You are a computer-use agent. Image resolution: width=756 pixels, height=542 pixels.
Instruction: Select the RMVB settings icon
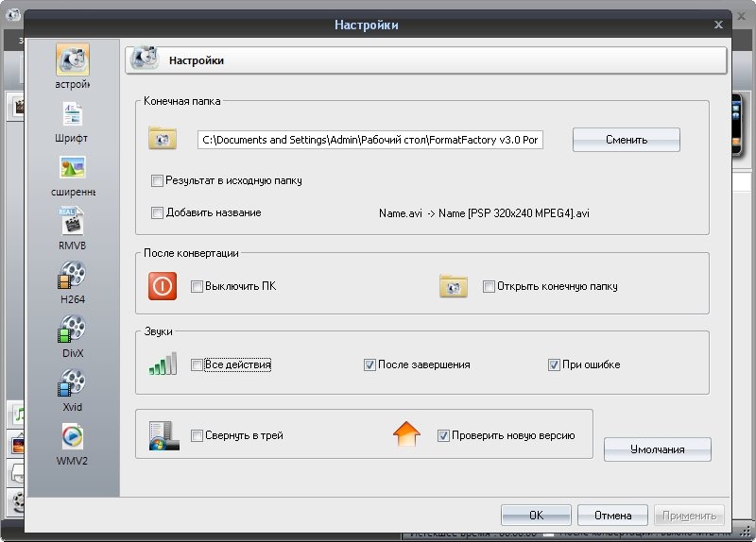72,223
